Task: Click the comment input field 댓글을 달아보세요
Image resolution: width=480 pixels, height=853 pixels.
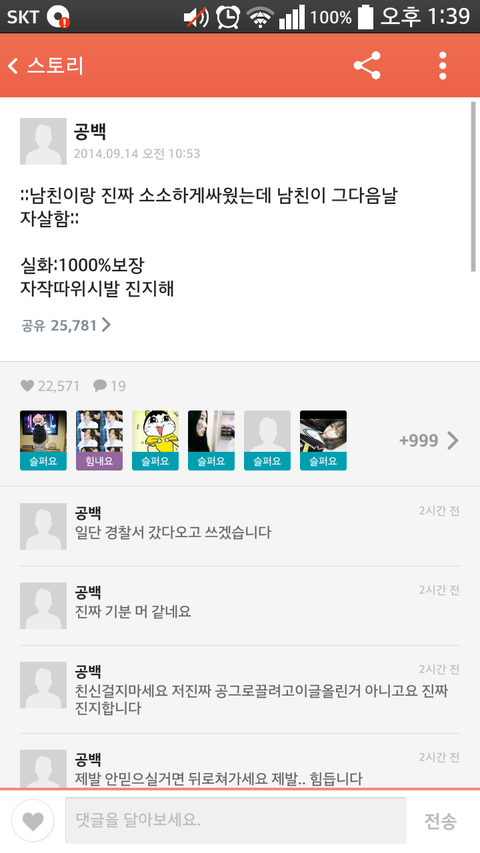Action: [x=236, y=820]
